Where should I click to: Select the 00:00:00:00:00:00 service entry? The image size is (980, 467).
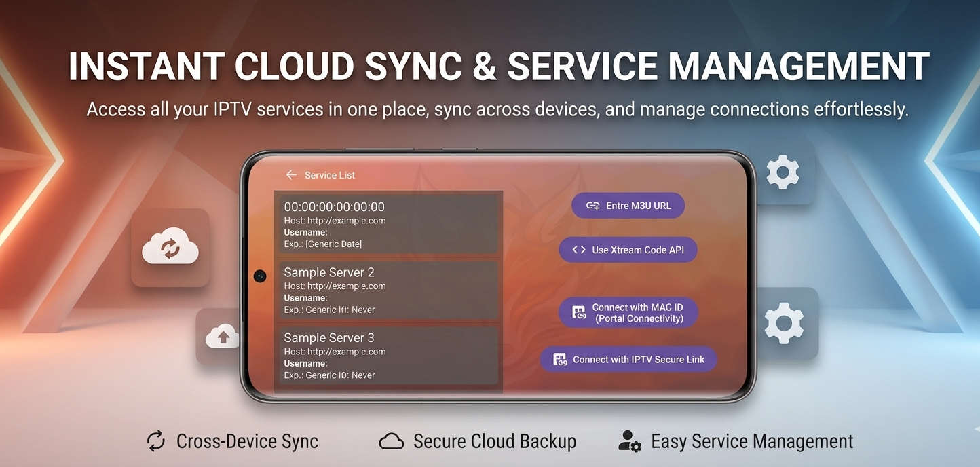(x=389, y=225)
